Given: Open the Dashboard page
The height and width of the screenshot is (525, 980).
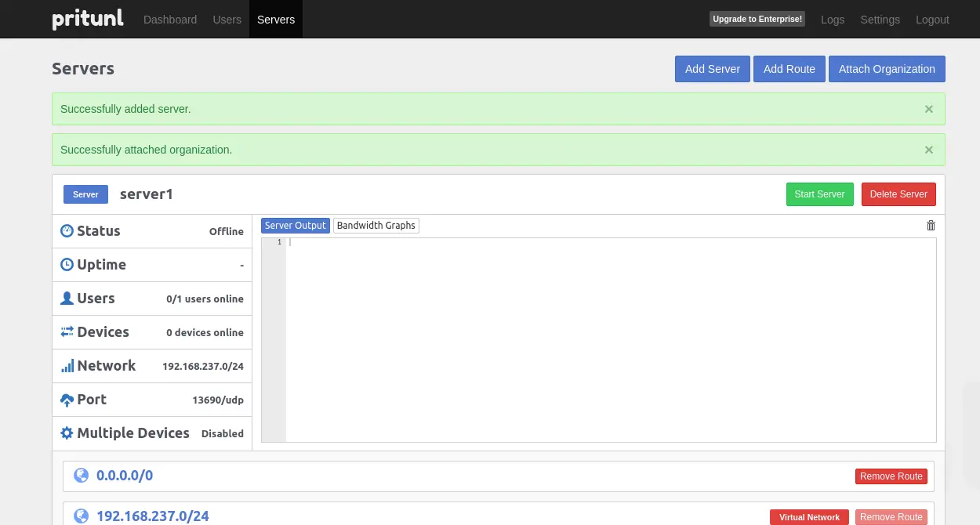Looking at the screenshot, I should click(x=170, y=20).
